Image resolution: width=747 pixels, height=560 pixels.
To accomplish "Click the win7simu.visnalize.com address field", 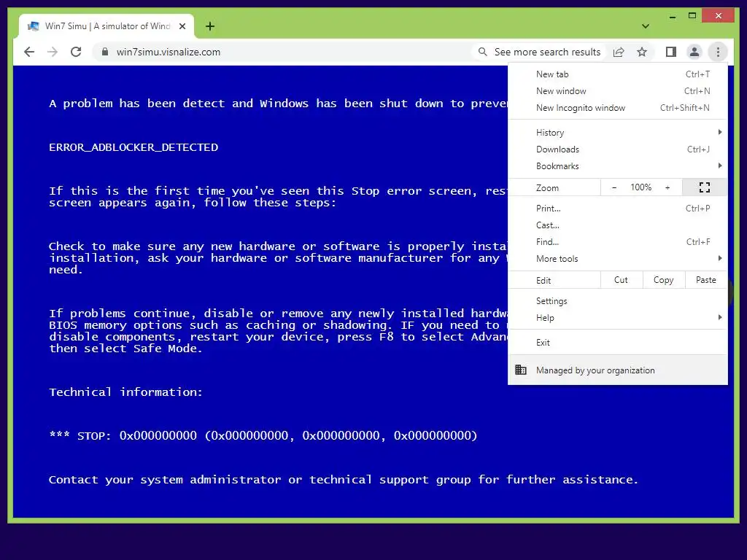I will click(169, 52).
